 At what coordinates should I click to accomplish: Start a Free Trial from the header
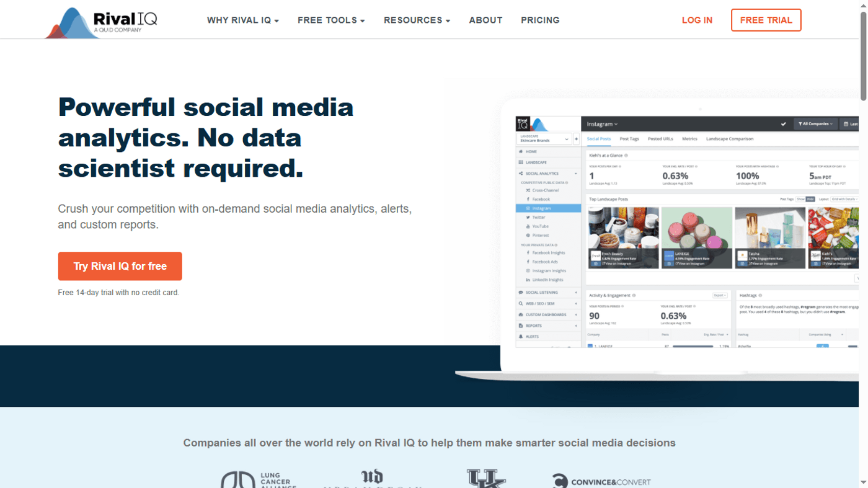[x=766, y=20]
